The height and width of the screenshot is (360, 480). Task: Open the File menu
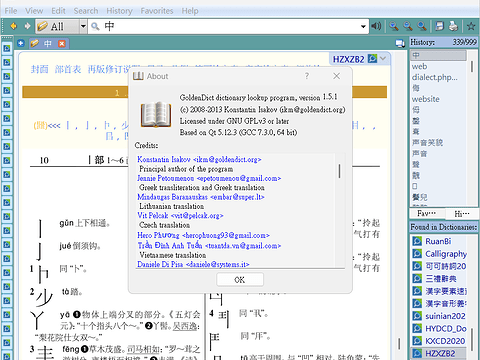[x=11, y=11]
